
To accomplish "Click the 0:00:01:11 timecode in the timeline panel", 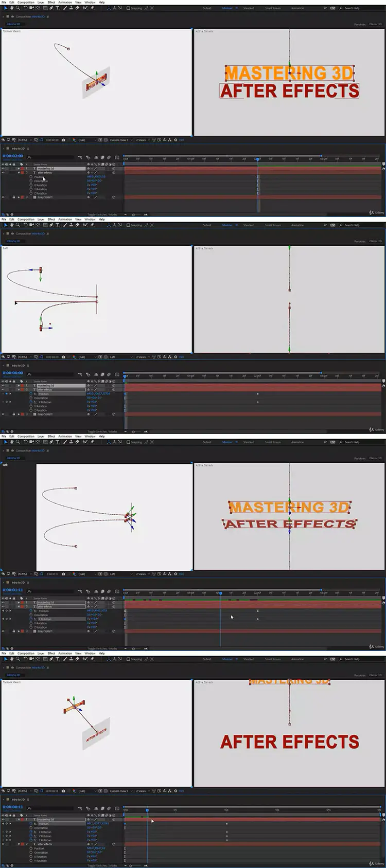I will coord(13,590).
